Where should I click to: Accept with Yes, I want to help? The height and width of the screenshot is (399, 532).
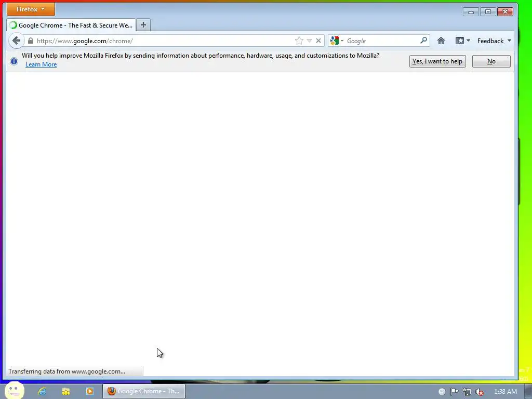point(437,61)
